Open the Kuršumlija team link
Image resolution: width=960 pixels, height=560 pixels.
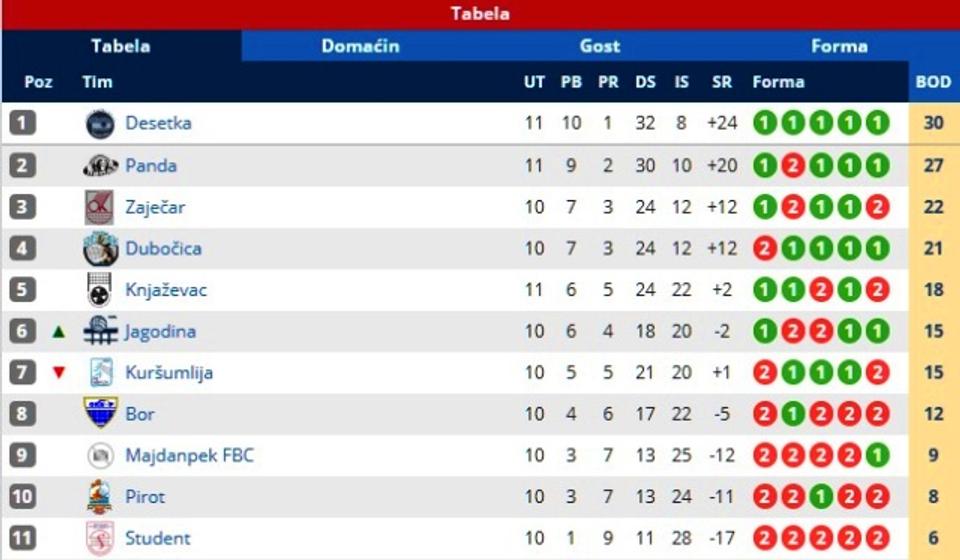point(169,373)
